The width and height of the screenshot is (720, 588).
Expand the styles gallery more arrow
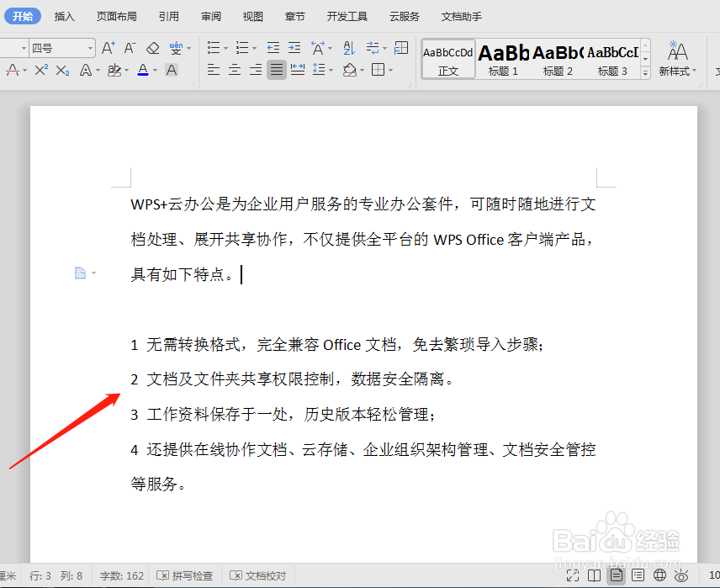[x=646, y=72]
